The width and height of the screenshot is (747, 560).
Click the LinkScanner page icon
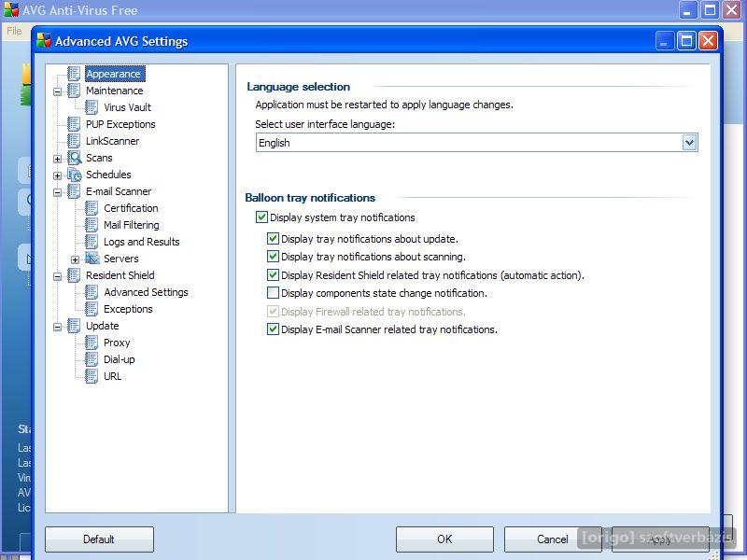tap(74, 141)
